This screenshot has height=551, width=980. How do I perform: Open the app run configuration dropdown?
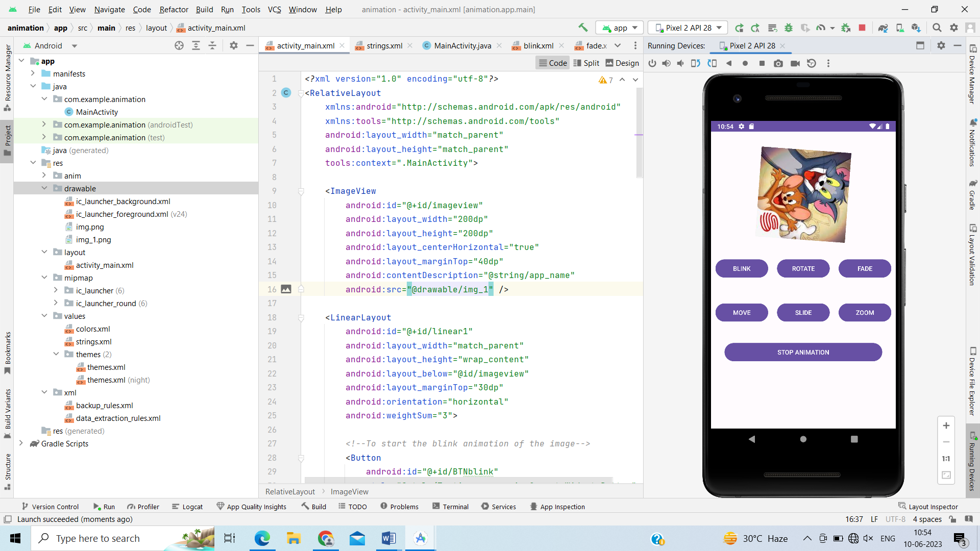(x=619, y=28)
